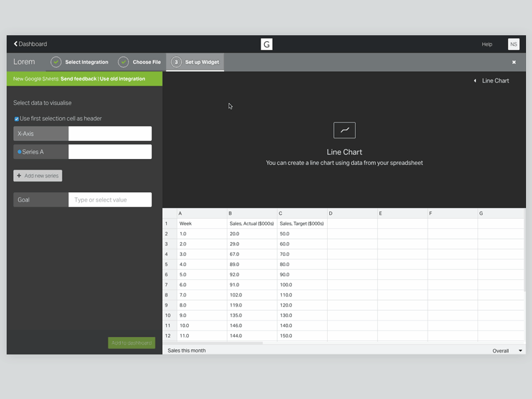Select row number 1

tap(170, 223)
